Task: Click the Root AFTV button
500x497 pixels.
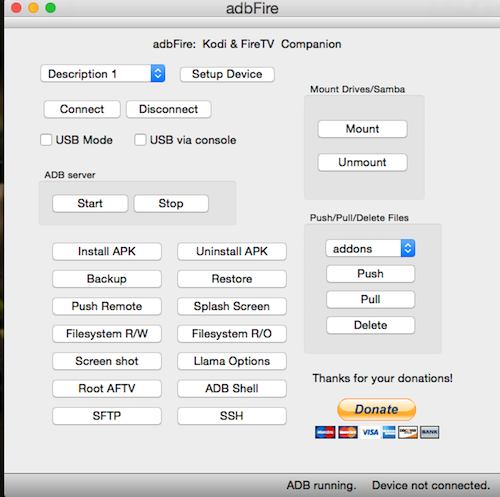Action: coord(107,388)
